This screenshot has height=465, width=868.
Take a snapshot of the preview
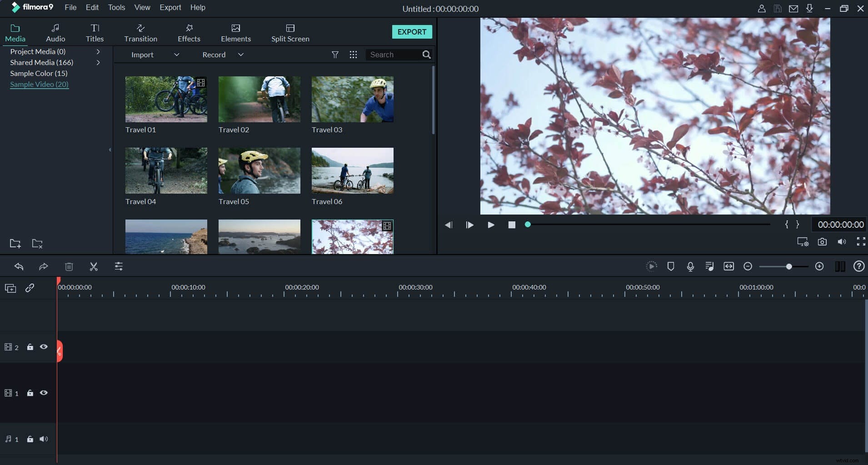point(822,242)
